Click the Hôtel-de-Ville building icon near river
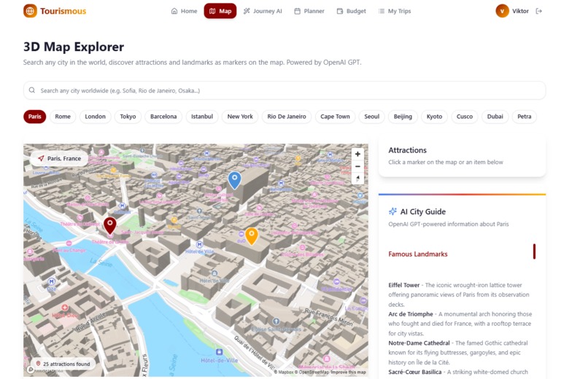Image resolution: width=588 pixels, height=379 pixels. pos(219,352)
